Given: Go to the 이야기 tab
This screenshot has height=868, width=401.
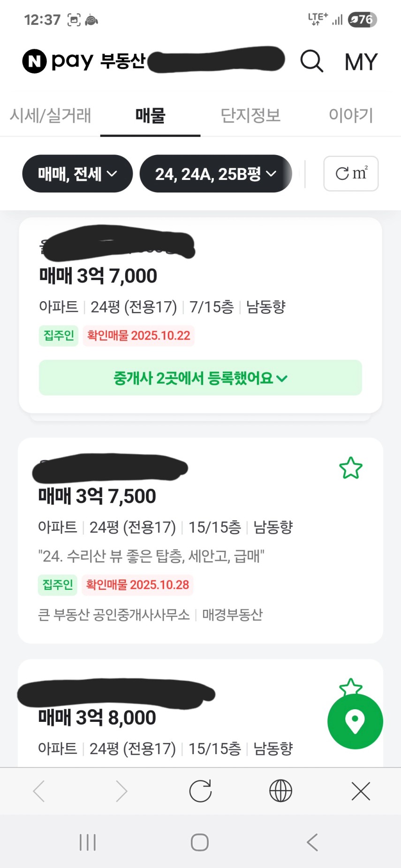Looking at the screenshot, I should [350, 115].
